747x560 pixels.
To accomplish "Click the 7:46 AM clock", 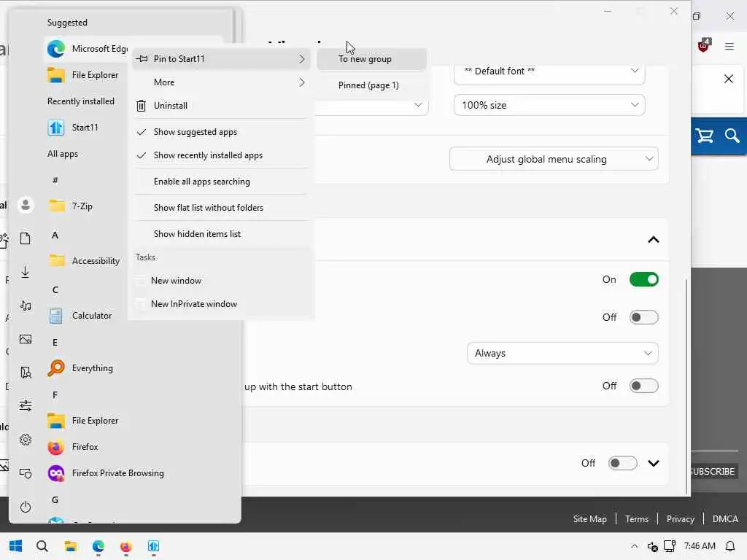I will point(700,546).
